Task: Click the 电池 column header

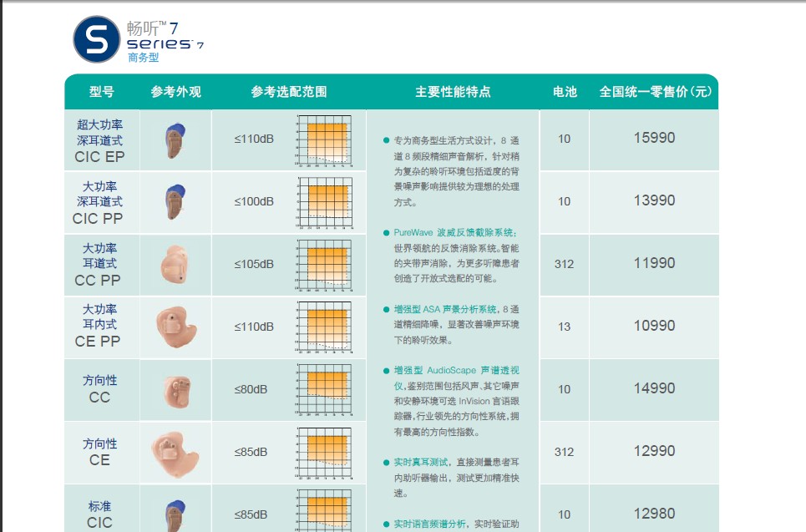Action: [565, 92]
